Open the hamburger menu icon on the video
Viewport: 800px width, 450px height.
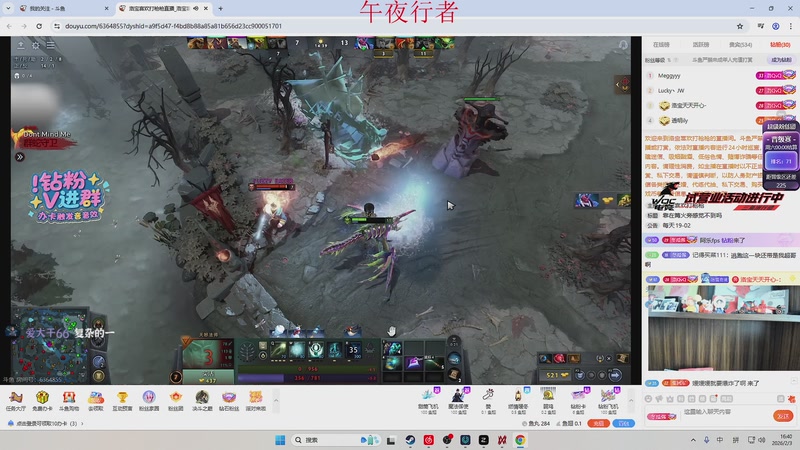click(x=51, y=45)
